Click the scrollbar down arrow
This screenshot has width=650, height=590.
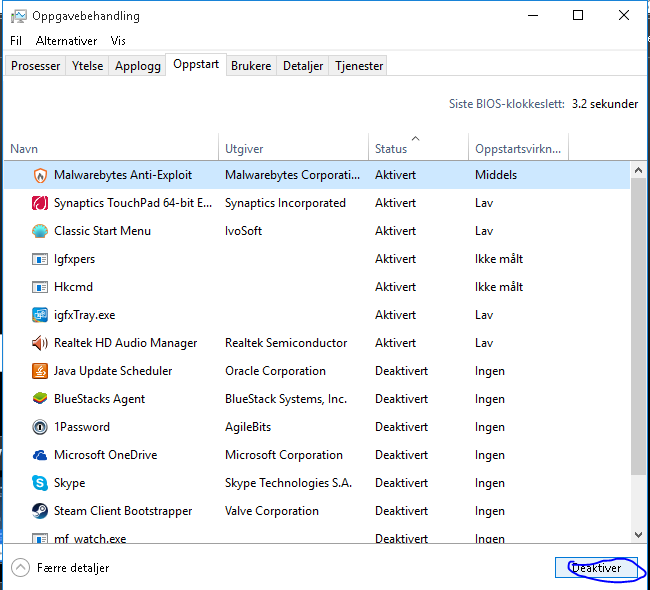[638, 535]
